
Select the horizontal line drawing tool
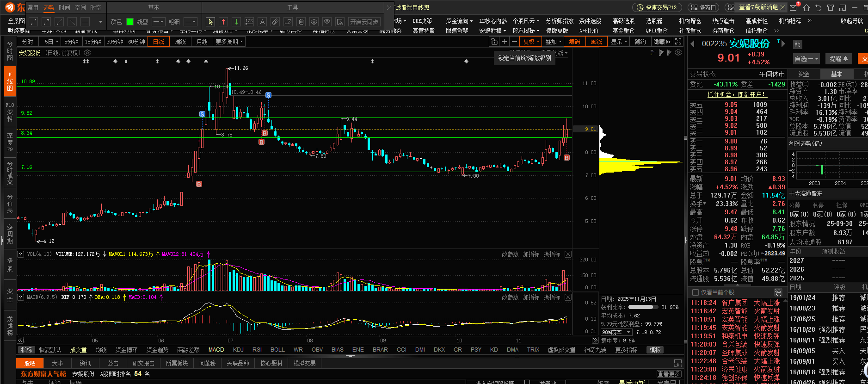point(85,22)
